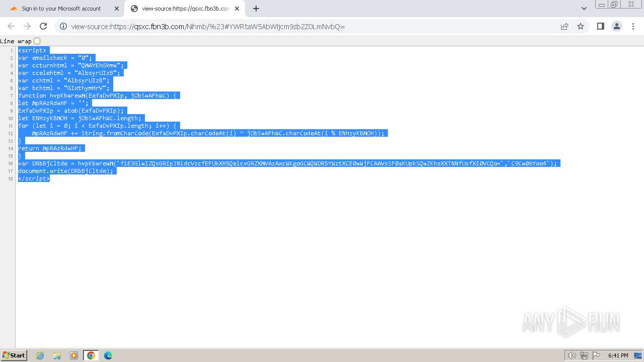Open the Windows Start menu
This screenshot has height=362, width=644.
(x=14, y=355)
